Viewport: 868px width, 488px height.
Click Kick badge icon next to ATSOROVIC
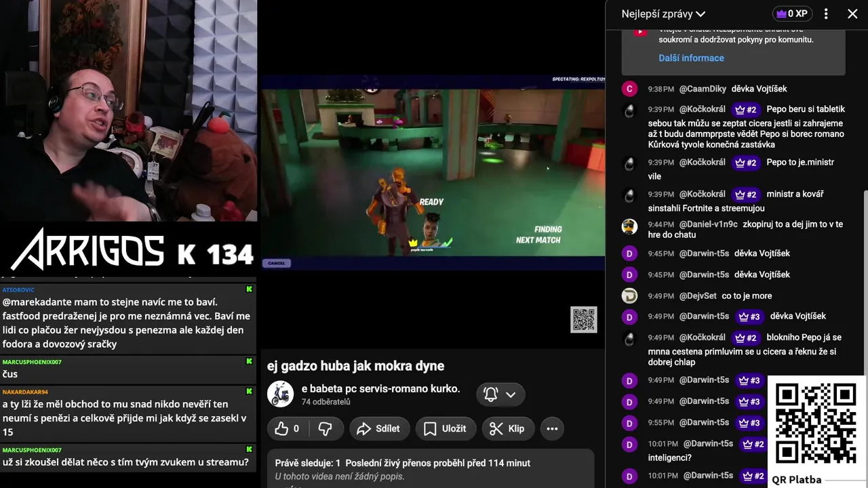point(249,289)
